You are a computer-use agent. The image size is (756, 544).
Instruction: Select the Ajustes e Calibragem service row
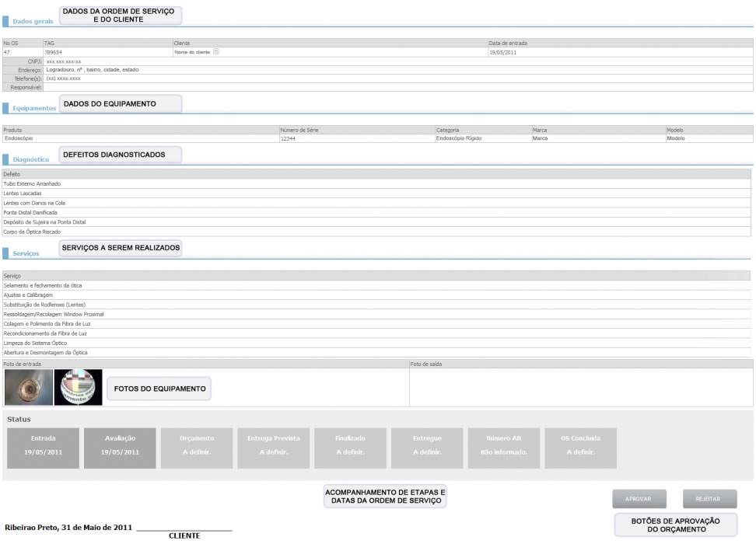pos(28,295)
